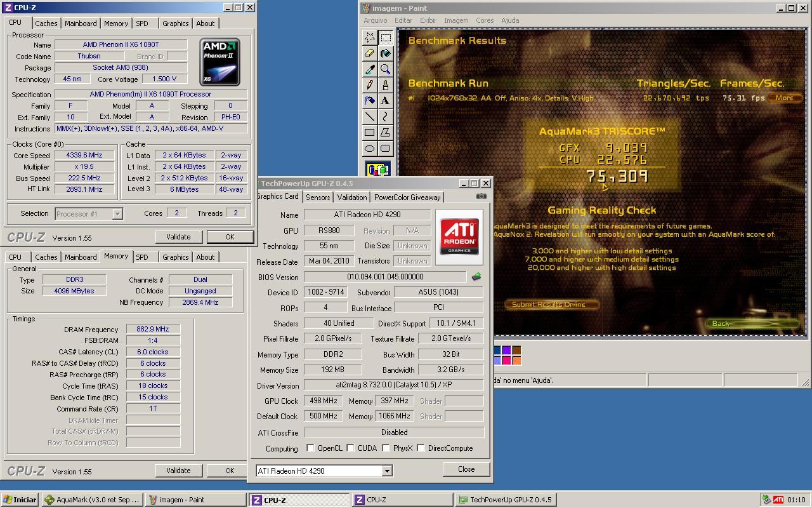The height and width of the screenshot is (508, 812).
Task: Tick the CUDA checkbox
Action: [x=350, y=448]
